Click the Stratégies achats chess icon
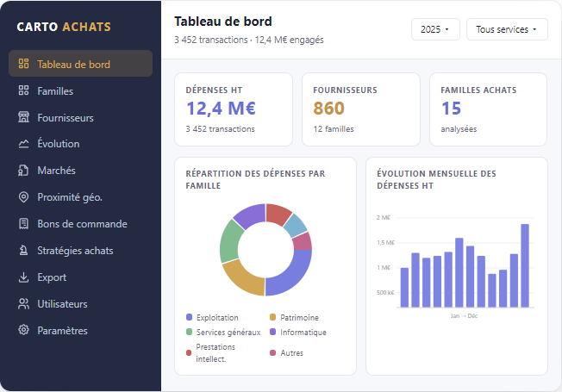The image size is (562, 392). [23, 250]
